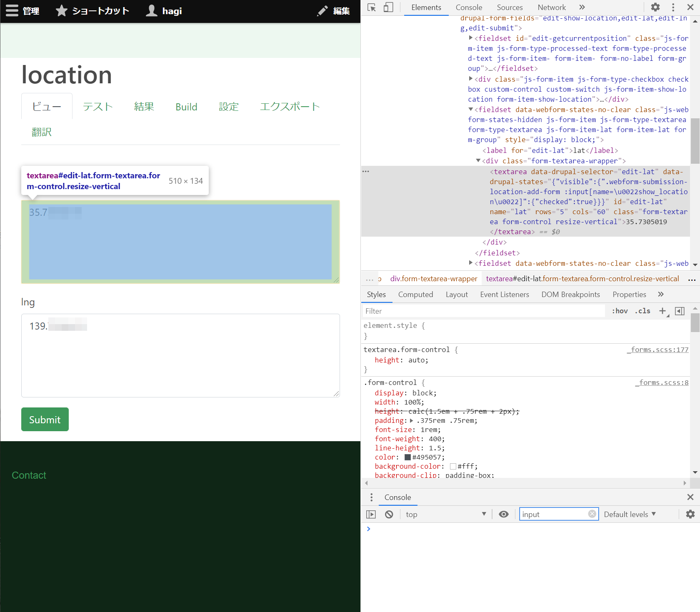Toggle the :hov element state panel
700x612 pixels.
(x=620, y=311)
